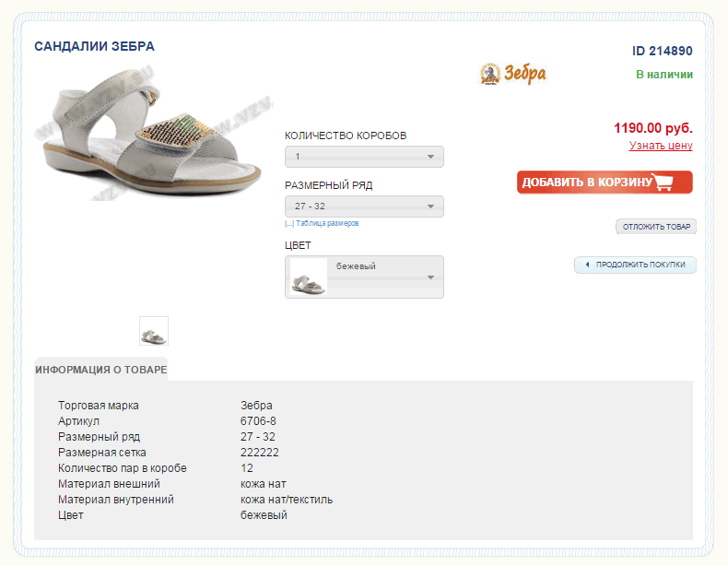Click the Сандалии Зебра product title
Image resolution: width=728 pixels, height=566 pixels.
coord(94,46)
